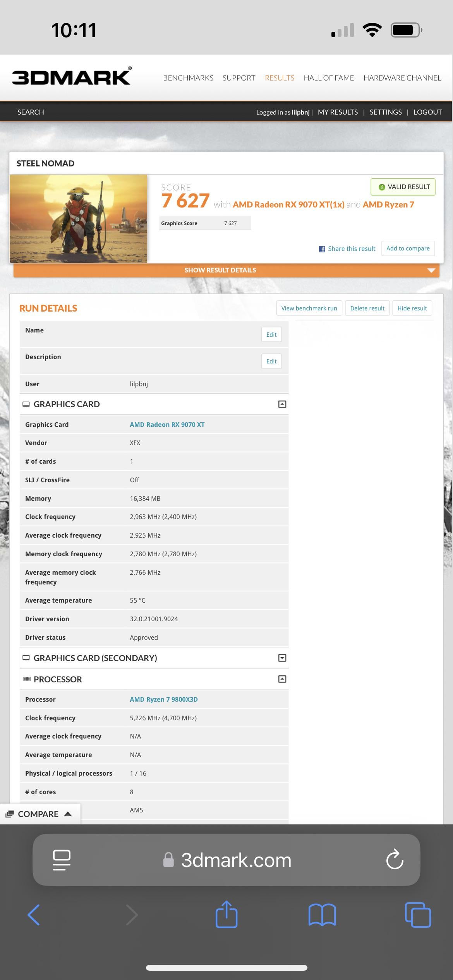Screen dimensions: 453x980
Task: Click the Delete result button
Action: [x=367, y=308]
